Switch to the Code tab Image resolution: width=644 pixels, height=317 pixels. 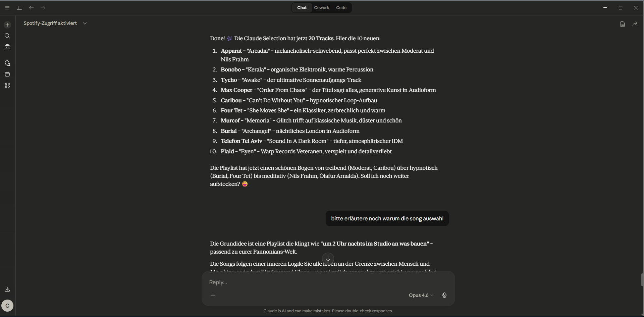click(341, 8)
